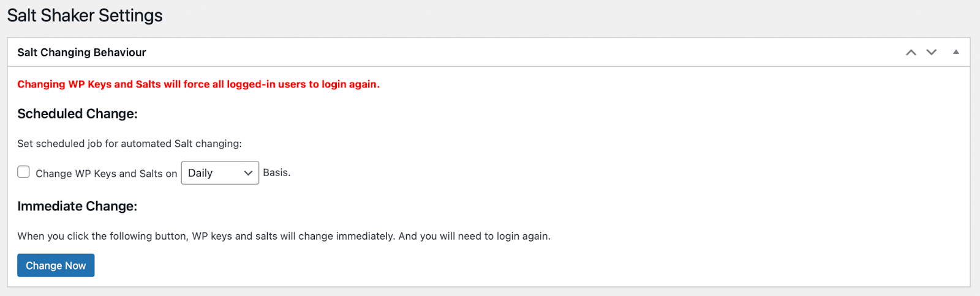The width and height of the screenshot is (980, 296).
Task: Click the Scheduled Change heading
Action: (x=77, y=114)
